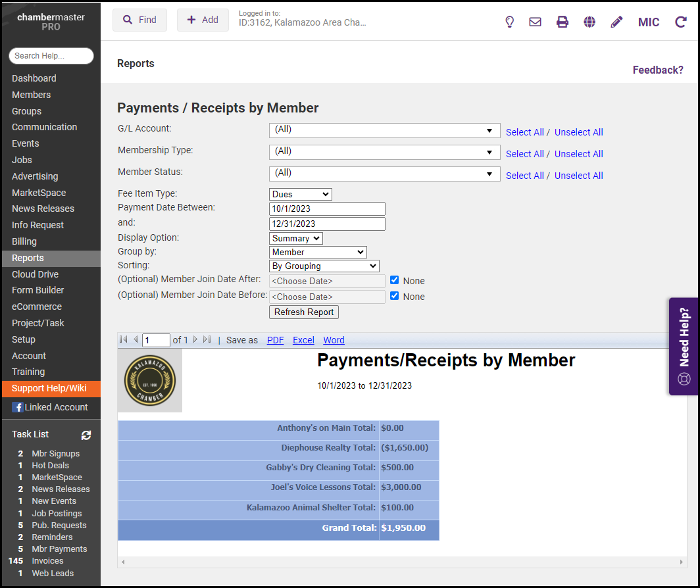The image size is (700, 588).
Task: Click the lightbulb ideas icon
Action: (509, 22)
